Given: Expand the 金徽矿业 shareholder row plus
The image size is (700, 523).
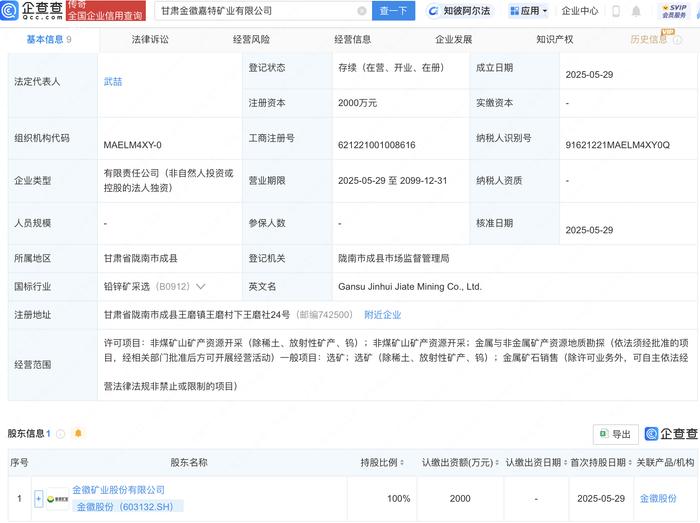Looking at the screenshot, I should (38, 498).
